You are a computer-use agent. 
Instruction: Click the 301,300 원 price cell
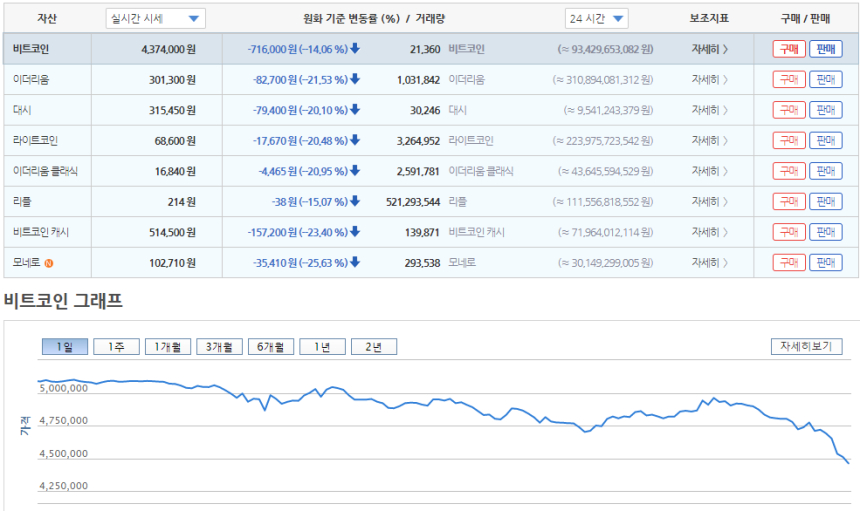[172, 80]
